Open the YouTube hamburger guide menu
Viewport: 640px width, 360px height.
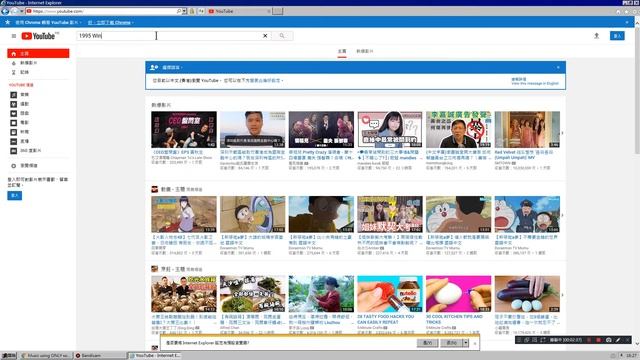tap(13, 36)
